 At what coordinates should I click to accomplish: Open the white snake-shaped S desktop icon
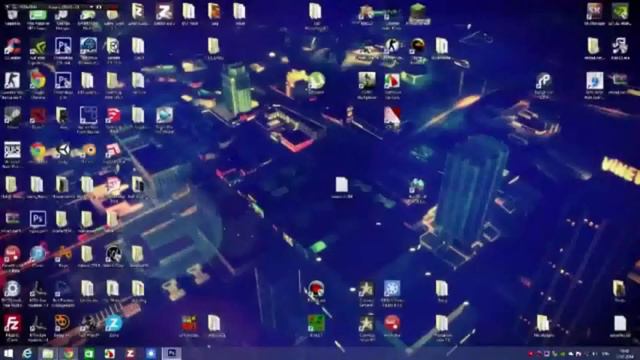coord(543,81)
